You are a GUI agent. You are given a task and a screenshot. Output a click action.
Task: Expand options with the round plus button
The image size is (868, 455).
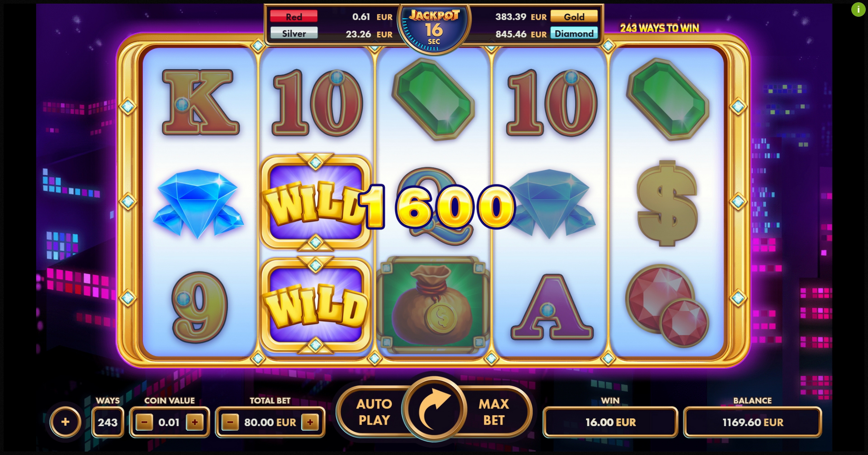tap(65, 422)
